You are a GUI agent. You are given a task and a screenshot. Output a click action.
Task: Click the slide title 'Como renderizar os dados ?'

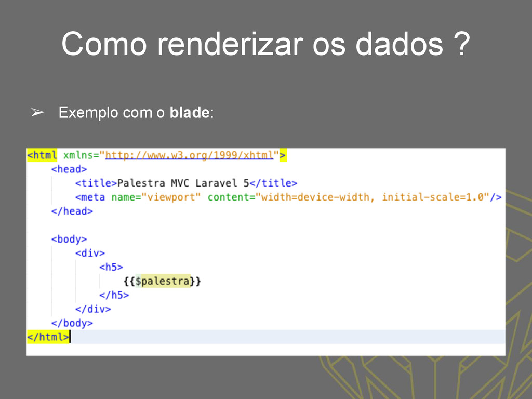coord(265,44)
